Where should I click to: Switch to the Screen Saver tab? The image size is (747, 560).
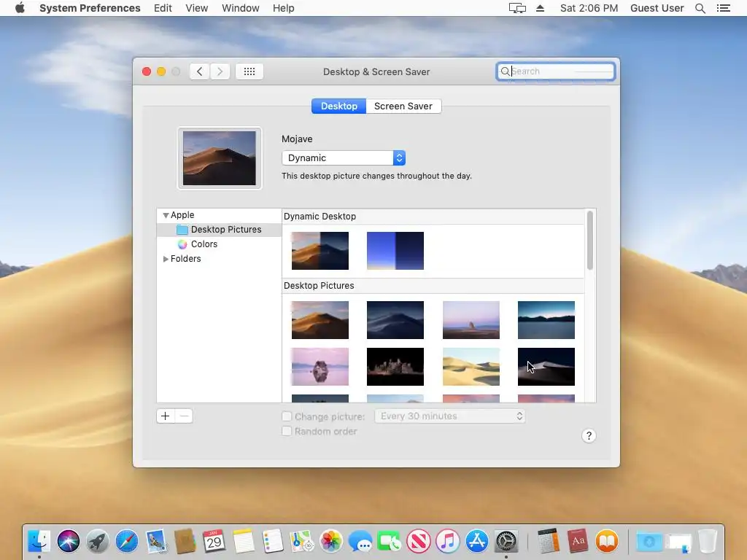click(x=403, y=106)
